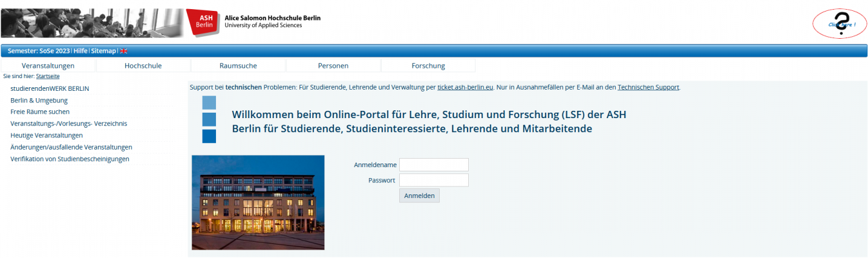Open the Hochschule menu tab
The height and width of the screenshot is (258, 868).
(x=143, y=65)
